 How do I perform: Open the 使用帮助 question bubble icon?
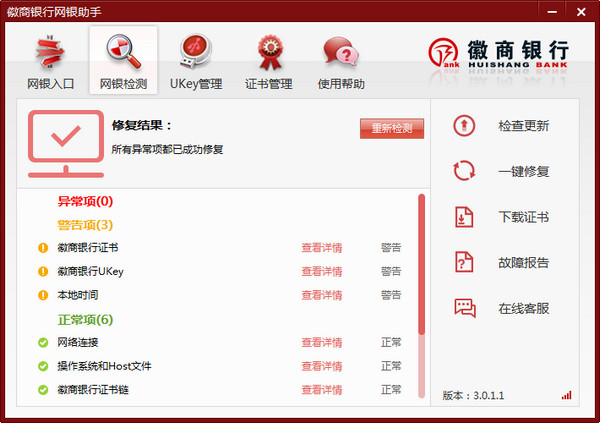coord(341,51)
